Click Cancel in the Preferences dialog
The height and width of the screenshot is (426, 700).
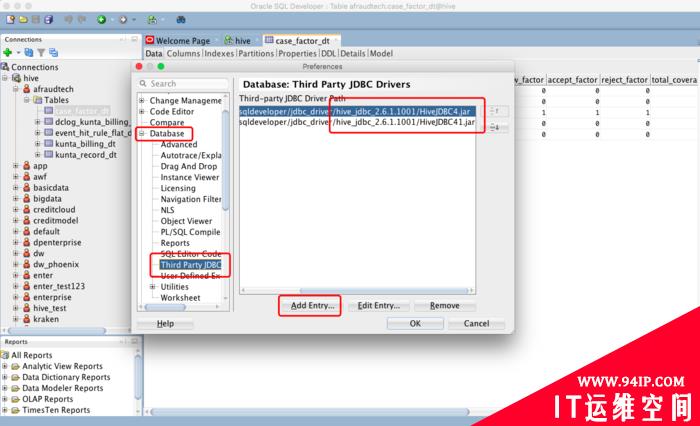point(476,324)
